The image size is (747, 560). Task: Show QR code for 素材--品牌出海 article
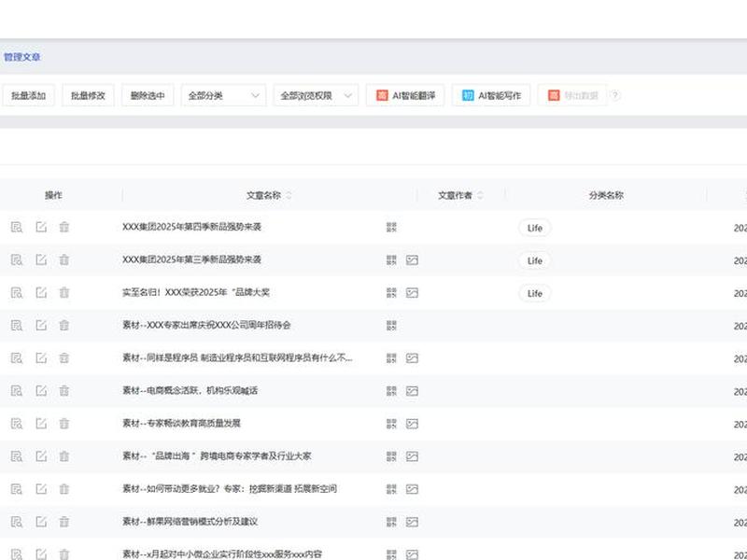[x=391, y=456]
